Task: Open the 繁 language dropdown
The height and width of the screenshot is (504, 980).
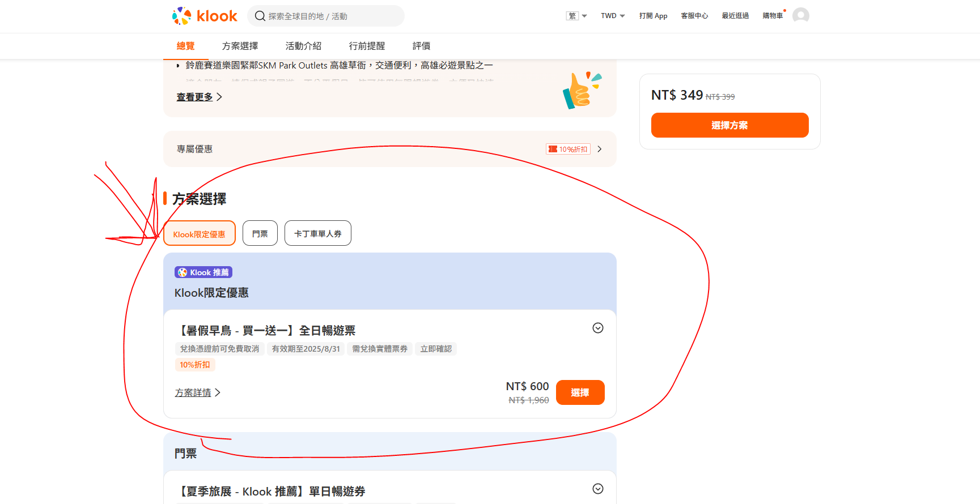Action: point(576,16)
